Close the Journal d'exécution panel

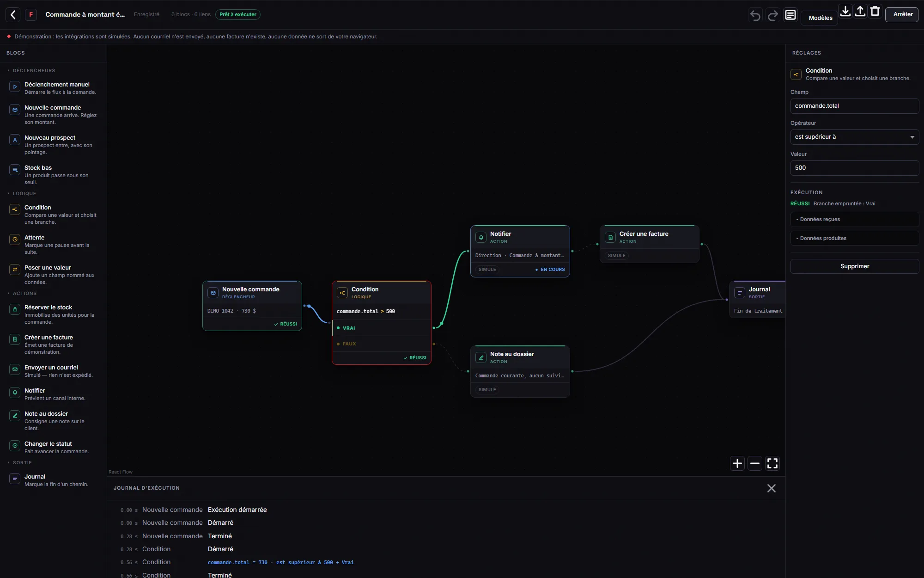point(772,488)
